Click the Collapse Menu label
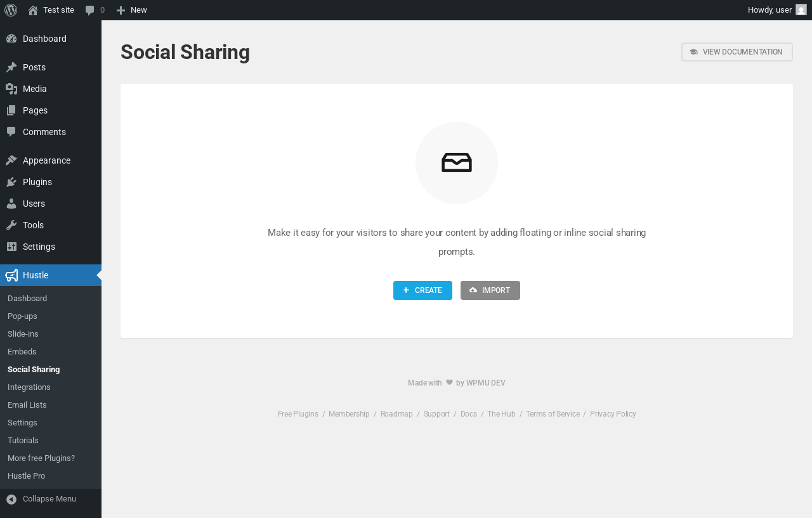 (49, 499)
